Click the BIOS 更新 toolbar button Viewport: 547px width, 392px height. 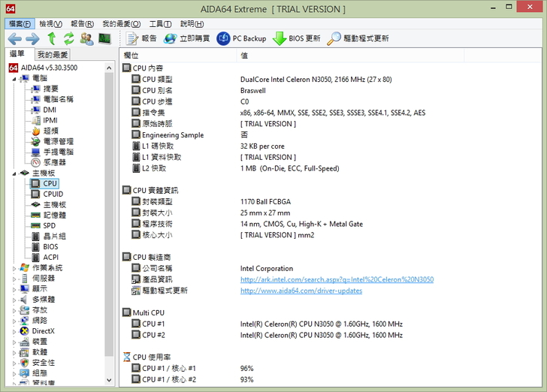(x=296, y=38)
